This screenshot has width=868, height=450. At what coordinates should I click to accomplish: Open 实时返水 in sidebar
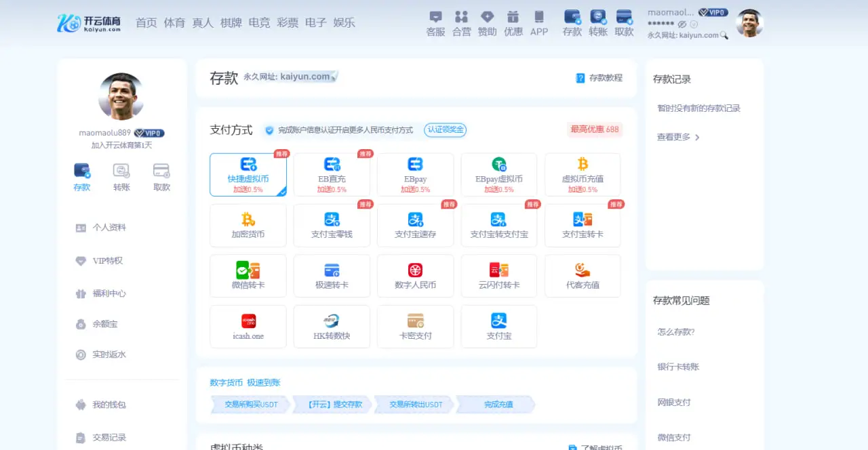(x=100, y=354)
